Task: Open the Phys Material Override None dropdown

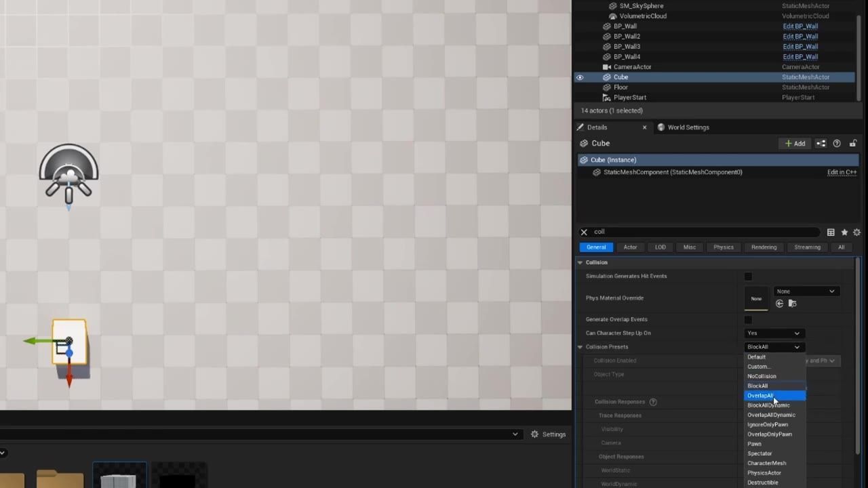Action: pos(806,291)
